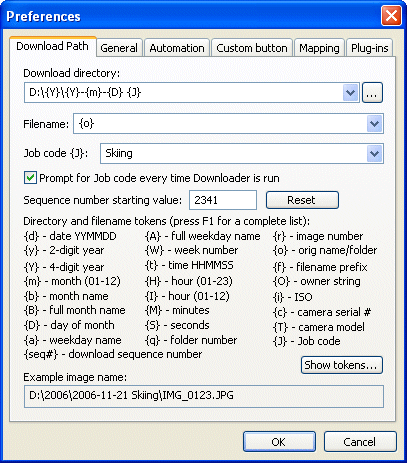This screenshot has height=463, width=407.
Task: Confirm preferences with OK button
Action: (x=279, y=442)
